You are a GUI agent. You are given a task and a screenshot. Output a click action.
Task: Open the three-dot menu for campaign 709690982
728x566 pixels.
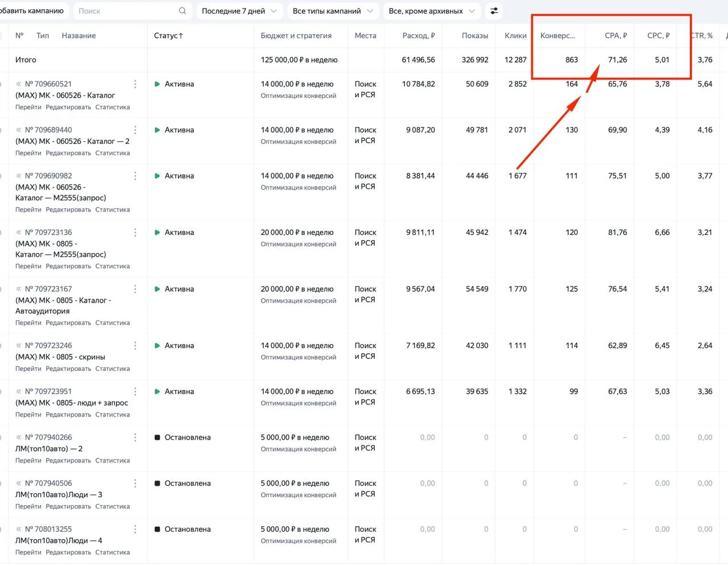[135, 176]
